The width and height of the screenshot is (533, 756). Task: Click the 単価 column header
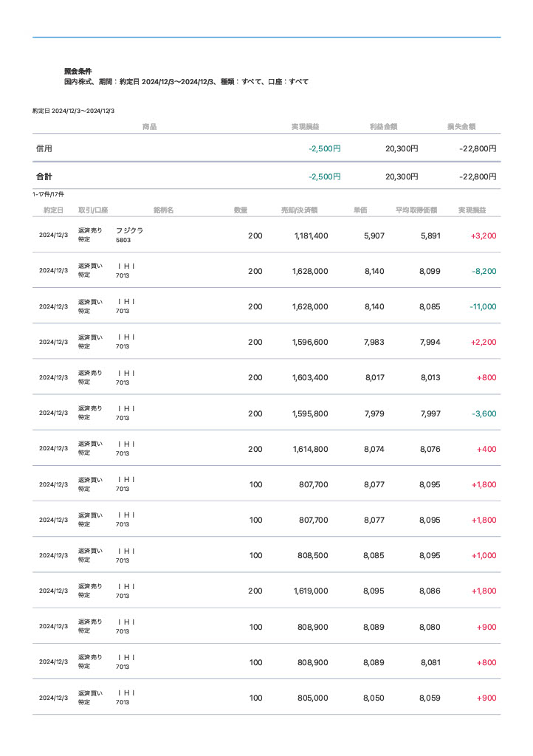(361, 210)
